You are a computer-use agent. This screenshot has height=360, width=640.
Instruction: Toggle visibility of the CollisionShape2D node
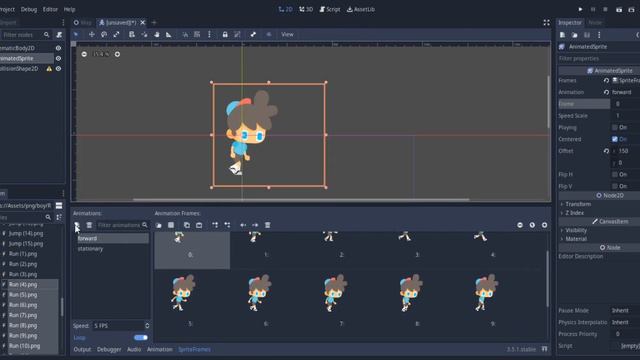pyautogui.click(x=58, y=69)
